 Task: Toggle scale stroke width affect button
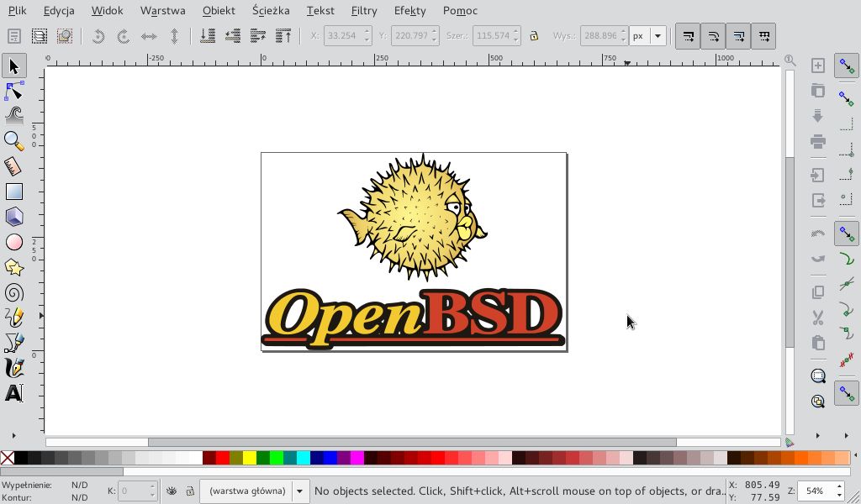tap(688, 36)
